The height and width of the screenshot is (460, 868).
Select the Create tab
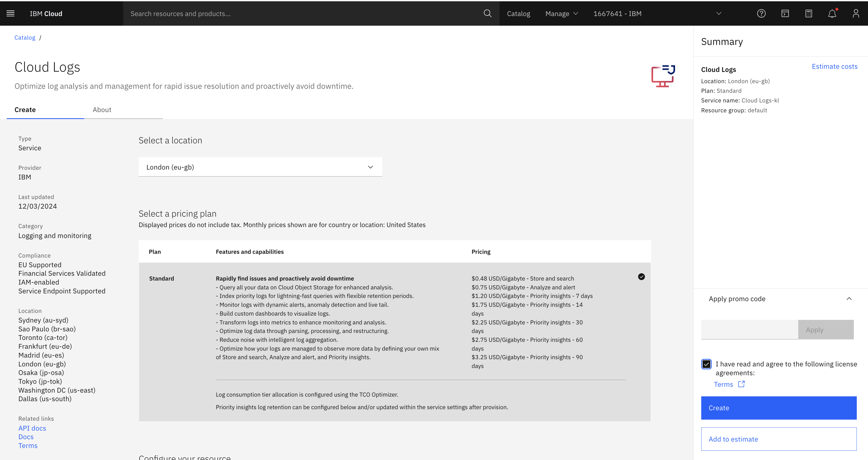pos(25,110)
